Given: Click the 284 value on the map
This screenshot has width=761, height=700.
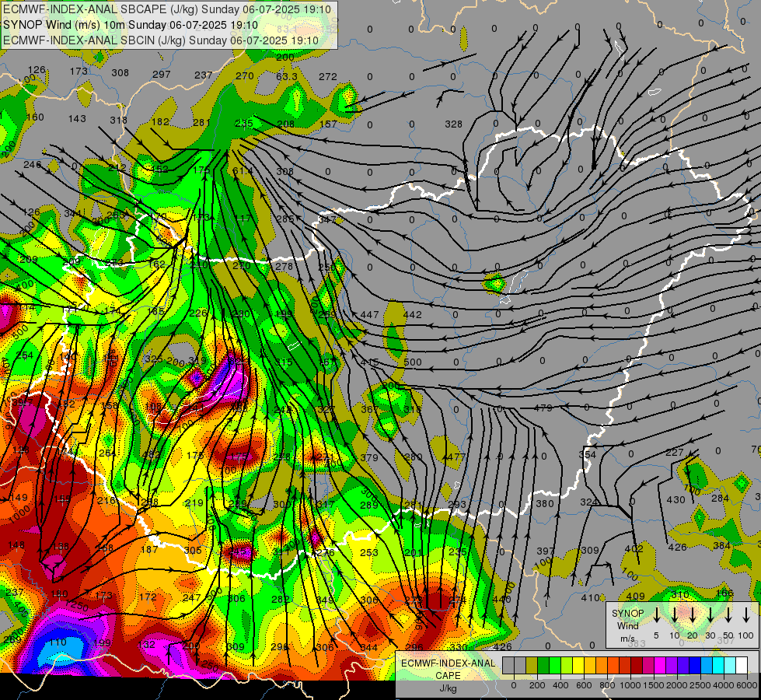Looking at the screenshot, I should click(721, 499).
